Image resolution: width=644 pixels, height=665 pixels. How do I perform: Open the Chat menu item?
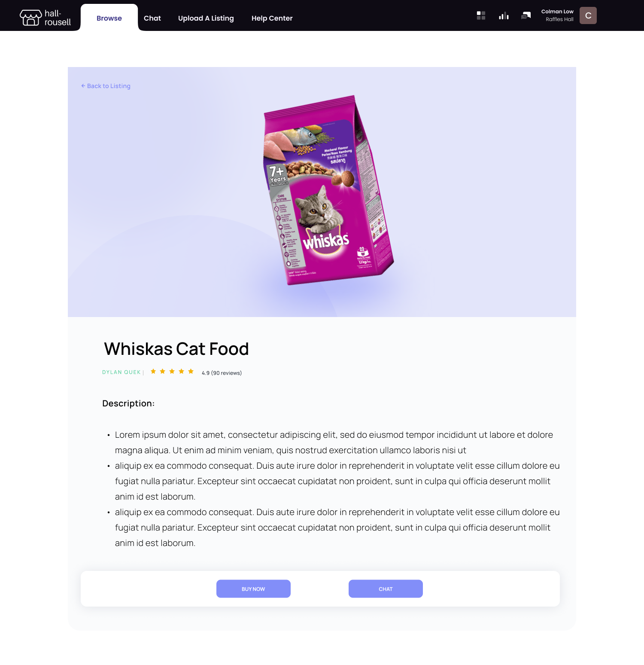pyautogui.click(x=152, y=18)
